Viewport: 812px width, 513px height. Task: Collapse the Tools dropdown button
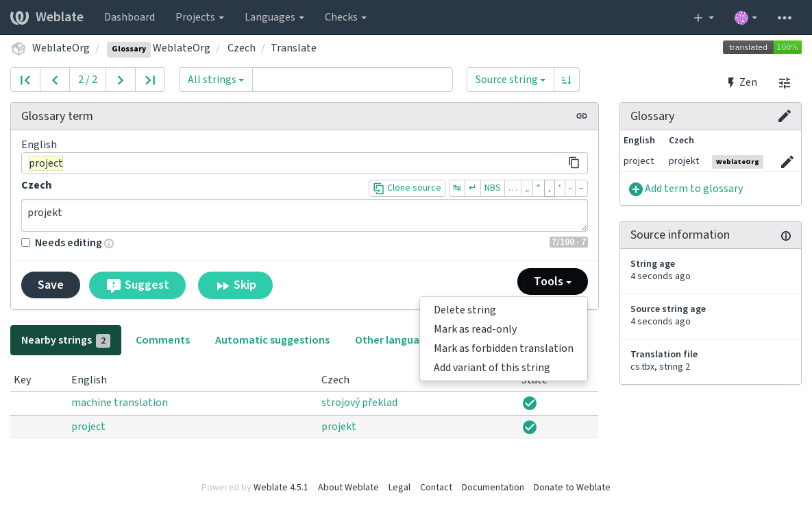point(552,281)
